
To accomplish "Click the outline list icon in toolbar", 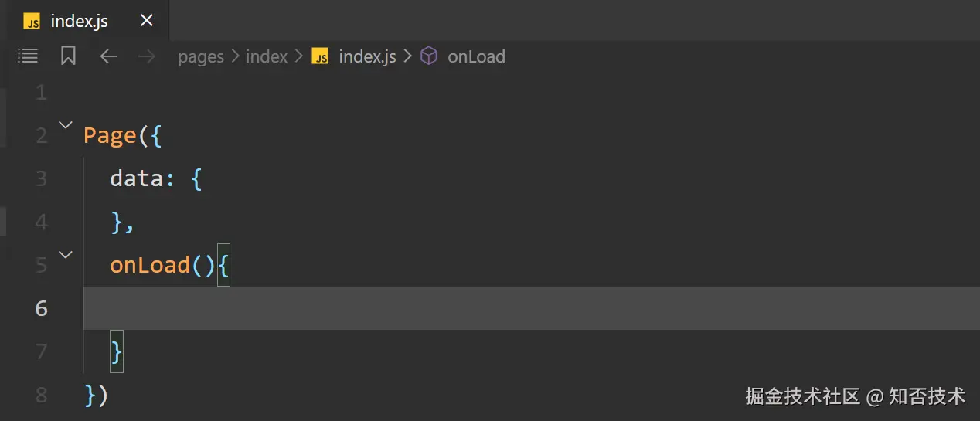I will 28,56.
